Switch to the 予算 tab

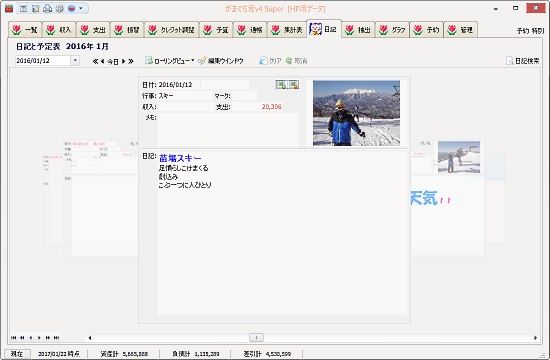pyautogui.click(x=216, y=30)
